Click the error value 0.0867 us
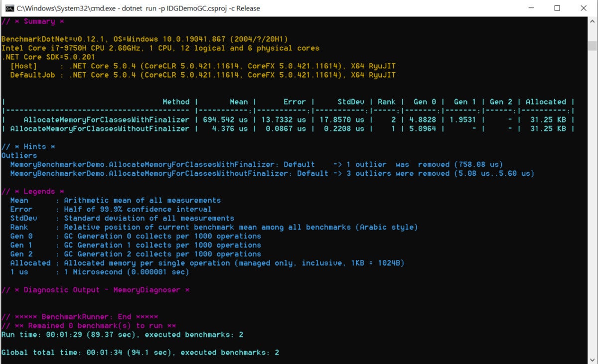 (286, 129)
